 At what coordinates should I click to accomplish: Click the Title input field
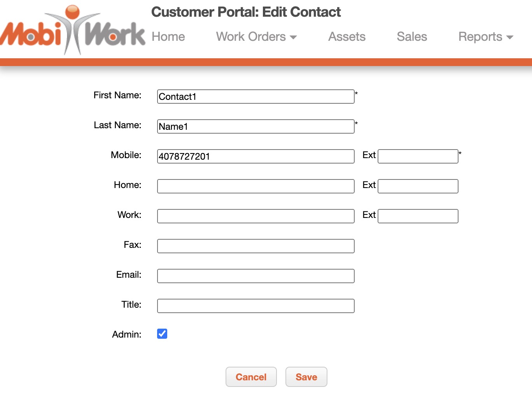pos(255,306)
